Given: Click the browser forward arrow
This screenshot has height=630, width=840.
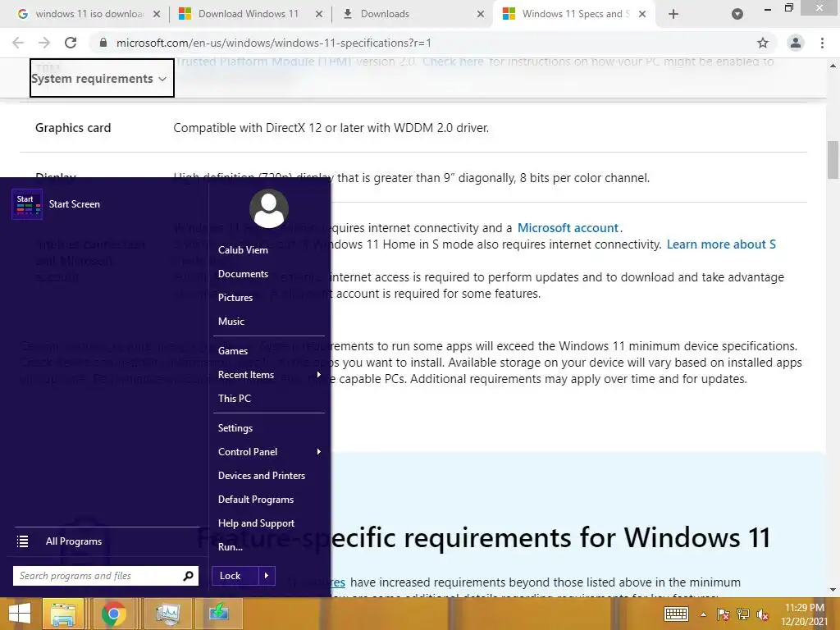Looking at the screenshot, I should [x=44, y=43].
